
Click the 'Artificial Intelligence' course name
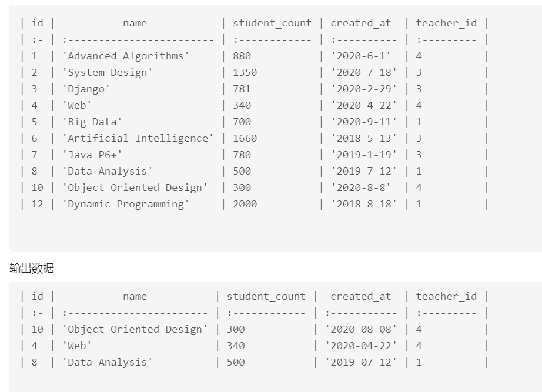tap(138, 138)
